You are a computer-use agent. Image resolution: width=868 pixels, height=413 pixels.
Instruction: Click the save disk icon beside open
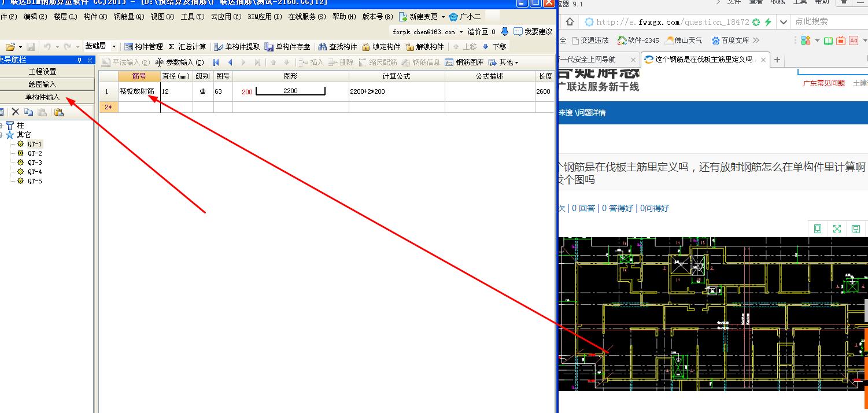pos(31,46)
